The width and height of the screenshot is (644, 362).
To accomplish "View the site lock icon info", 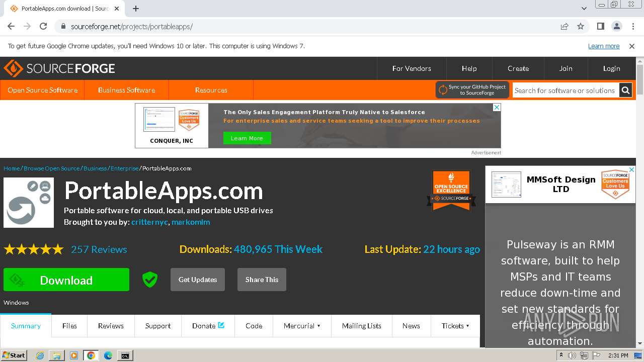I will [x=63, y=26].
